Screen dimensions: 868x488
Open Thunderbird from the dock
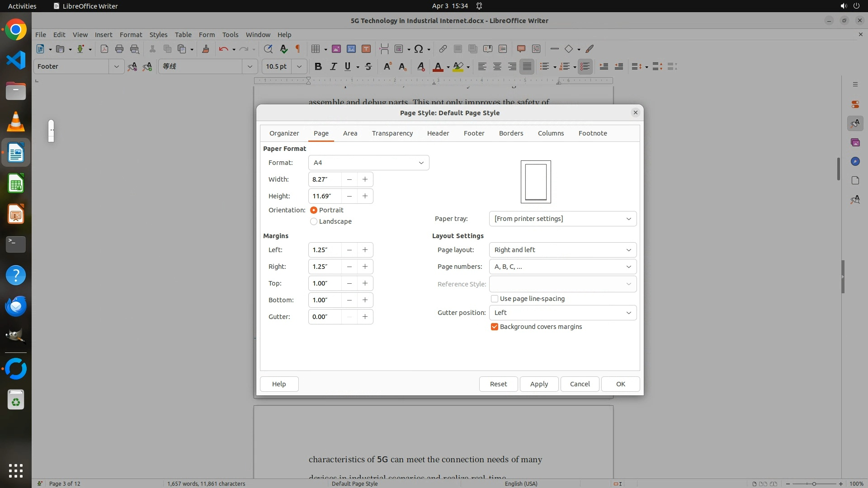pyautogui.click(x=16, y=306)
